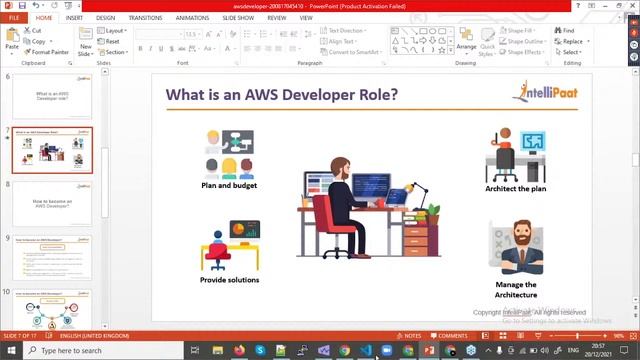Viewport: 640px width, 360px height.
Task: Click the Cut command
Action: pos(33,31)
